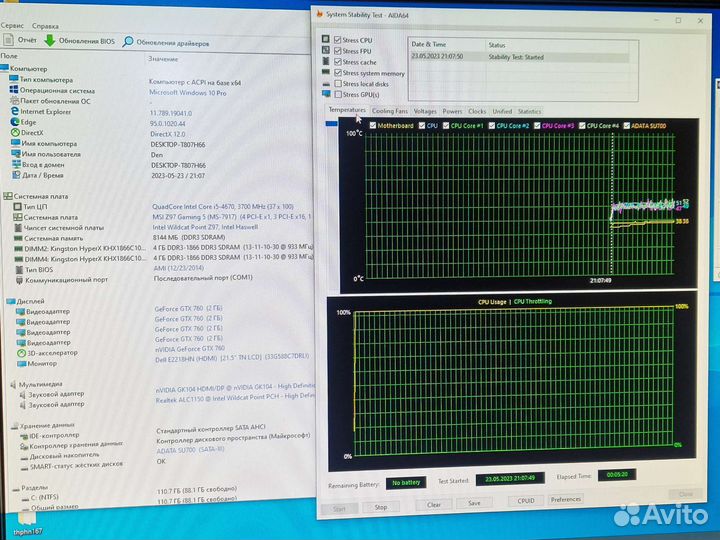Toggle the Motherboard graph checkbox
This screenshot has height=540, width=720.
(x=373, y=125)
